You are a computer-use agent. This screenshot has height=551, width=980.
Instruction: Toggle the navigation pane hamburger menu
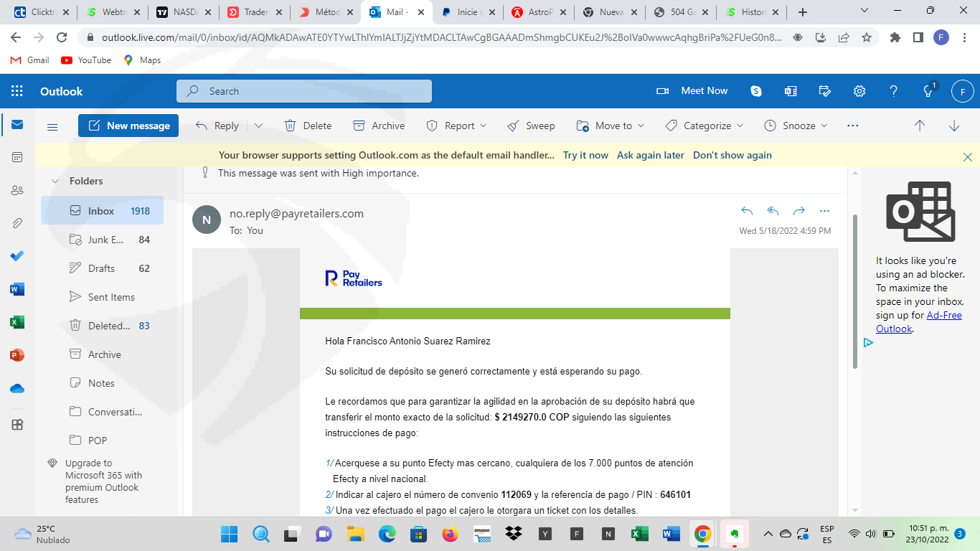(x=52, y=126)
